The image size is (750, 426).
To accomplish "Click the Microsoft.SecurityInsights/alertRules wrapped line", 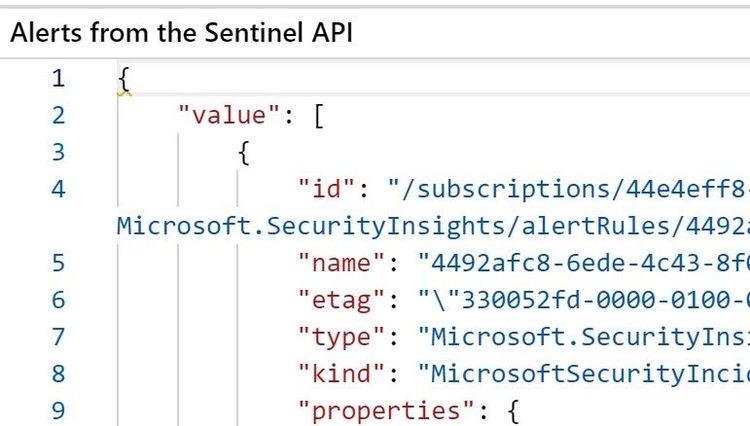I will click(433, 226).
